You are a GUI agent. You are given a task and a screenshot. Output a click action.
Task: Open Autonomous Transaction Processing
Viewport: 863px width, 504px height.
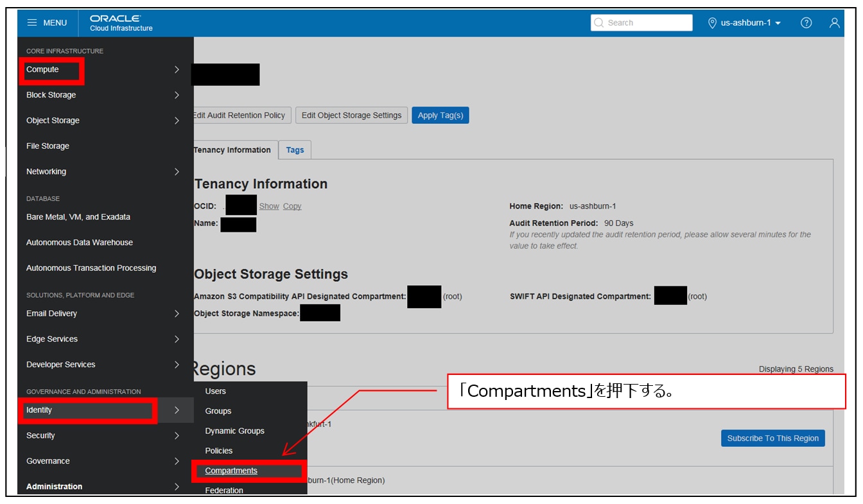[91, 268]
